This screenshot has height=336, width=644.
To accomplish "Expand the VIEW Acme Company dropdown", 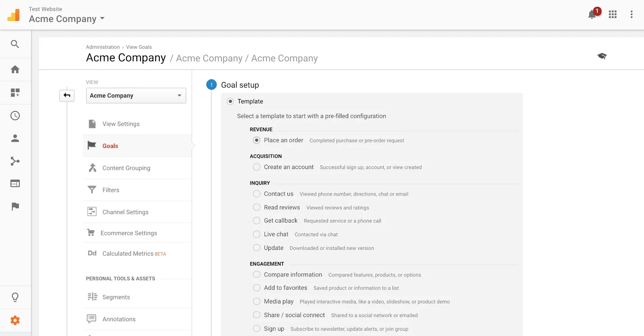I will (x=136, y=95).
